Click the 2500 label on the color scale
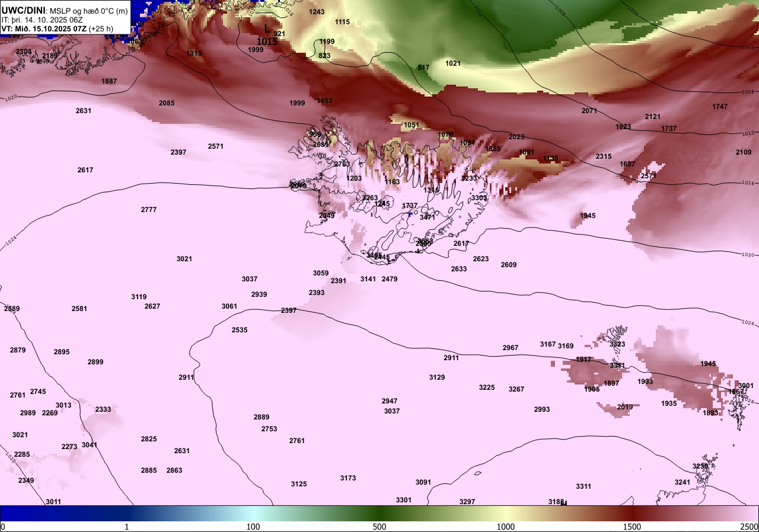The width and height of the screenshot is (759, 532). pyautogui.click(x=749, y=526)
